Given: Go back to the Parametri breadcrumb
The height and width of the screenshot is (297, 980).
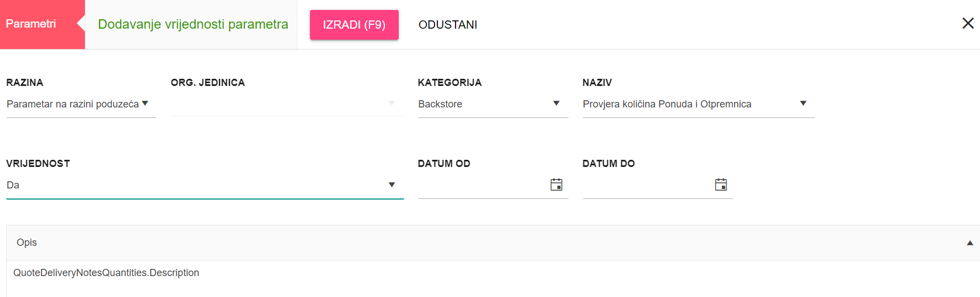Looking at the screenshot, I should (x=31, y=24).
